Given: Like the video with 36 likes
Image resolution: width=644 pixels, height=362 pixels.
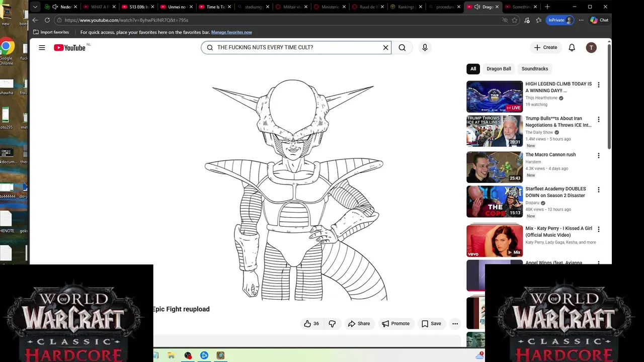Looking at the screenshot, I should (312, 324).
